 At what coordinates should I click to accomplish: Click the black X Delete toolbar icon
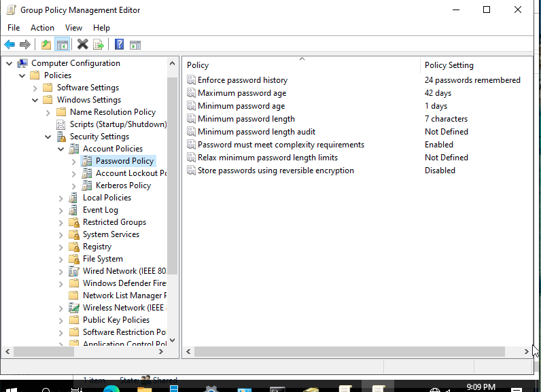(83, 44)
